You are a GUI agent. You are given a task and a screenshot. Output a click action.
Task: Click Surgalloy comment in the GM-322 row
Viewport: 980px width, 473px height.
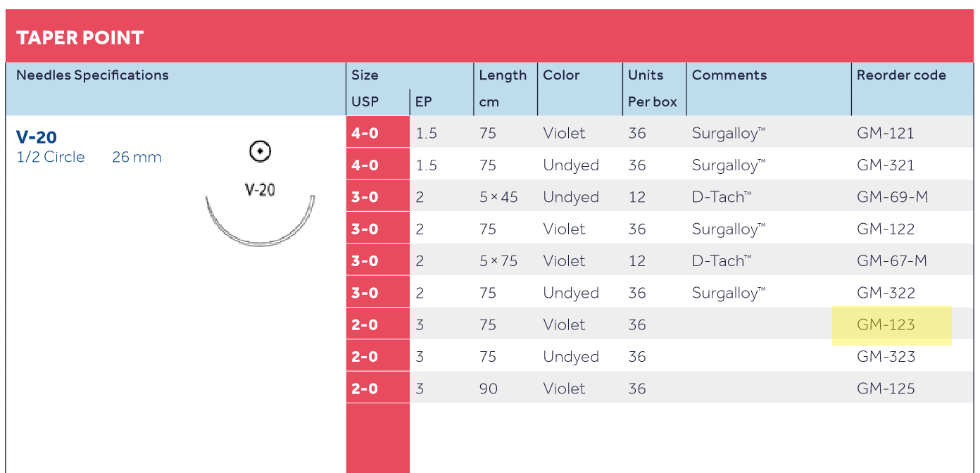(728, 293)
